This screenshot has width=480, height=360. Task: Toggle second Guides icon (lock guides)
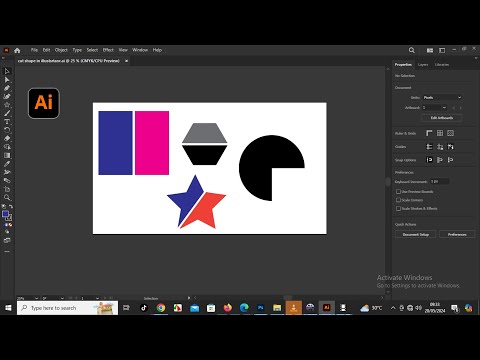pyautogui.click(x=440, y=147)
